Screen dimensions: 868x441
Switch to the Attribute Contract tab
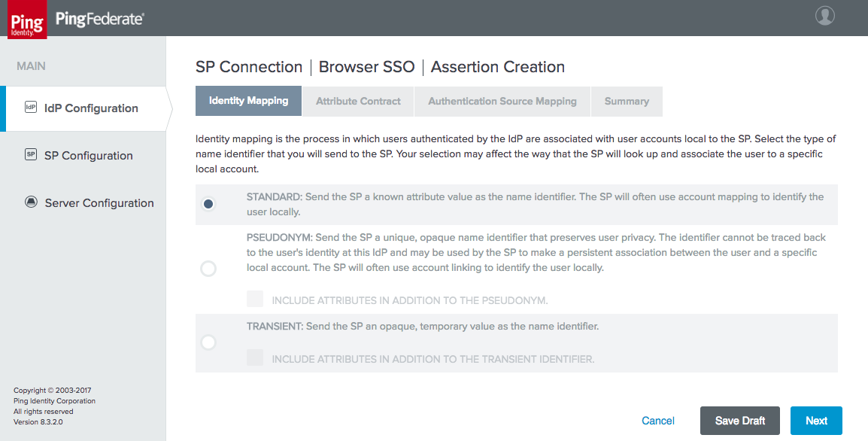[358, 102]
